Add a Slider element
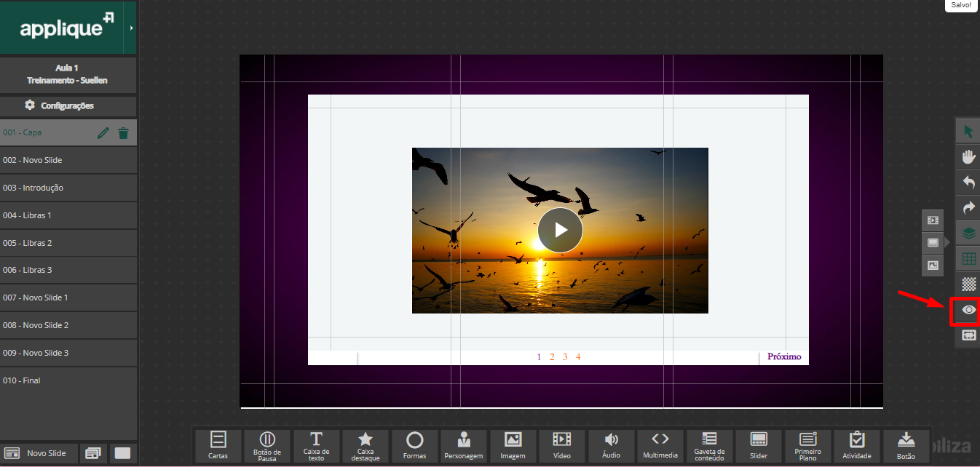980x467 pixels. coord(759,445)
